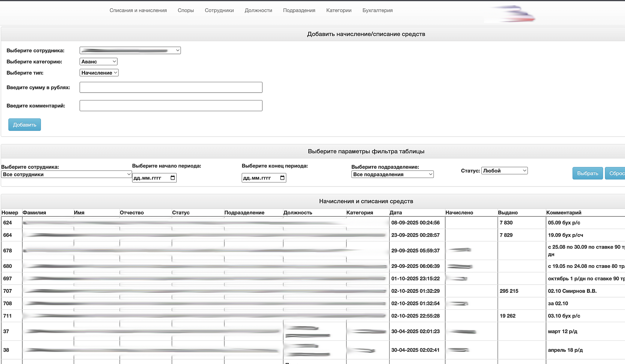The image size is (625, 364).
Task: Open the employee selection dropdown in the add form
Action: 130,50
